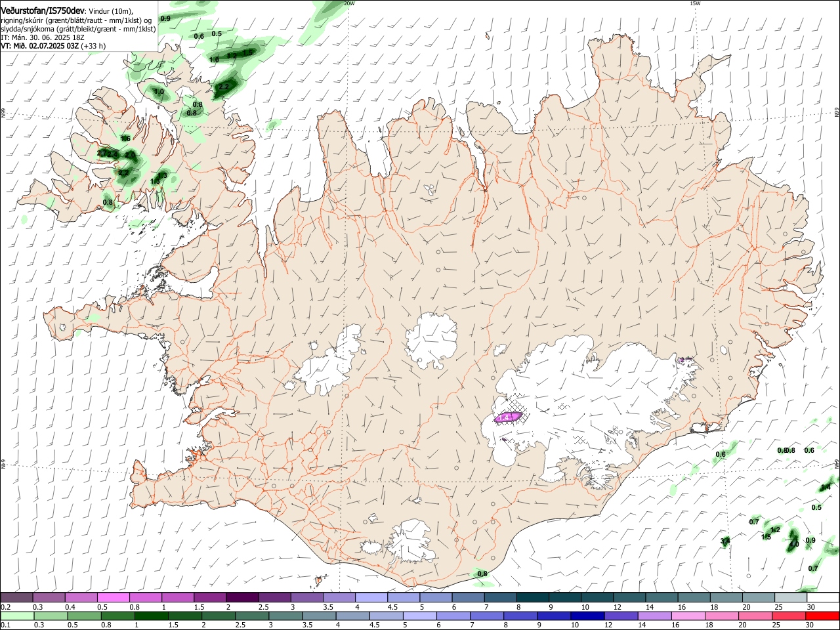The width and height of the screenshot is (840, 630).
Task: Pick the violet swatch between 12 and 14
Action: (620, 616)
